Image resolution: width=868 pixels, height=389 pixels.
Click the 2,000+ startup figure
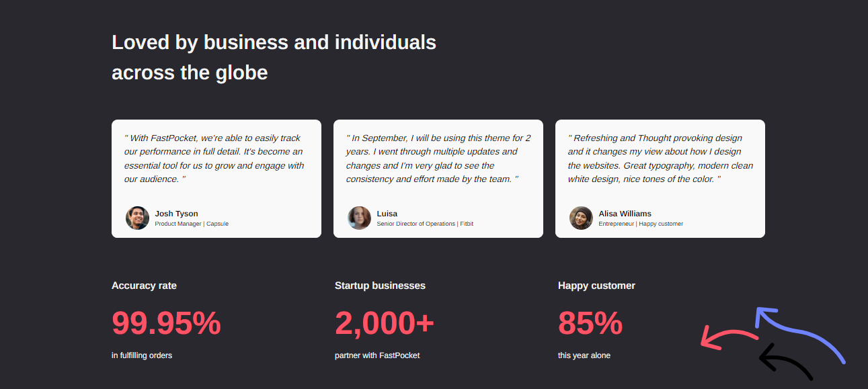pyautogui.click(x=385, y=323)
